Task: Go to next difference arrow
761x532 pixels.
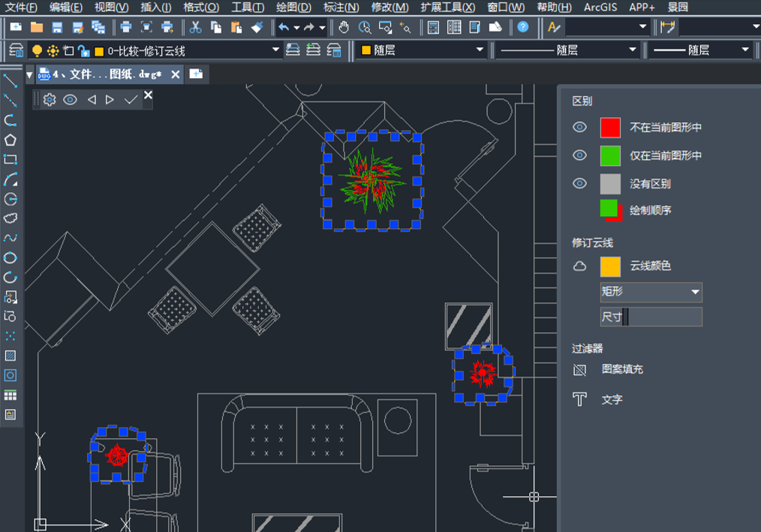Action: point(110,100)
